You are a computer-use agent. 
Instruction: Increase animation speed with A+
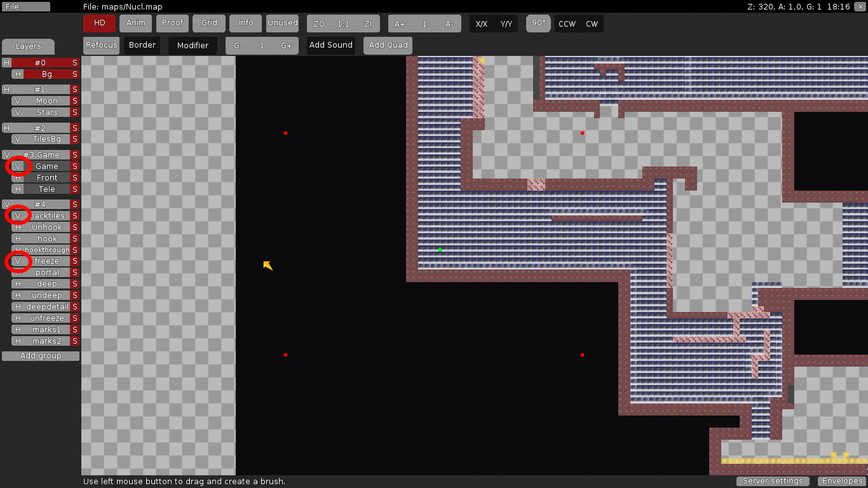click(400, 24)
